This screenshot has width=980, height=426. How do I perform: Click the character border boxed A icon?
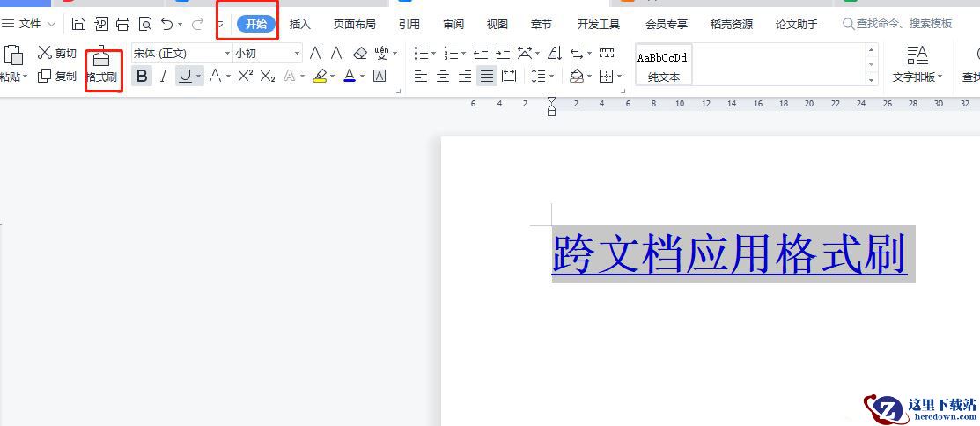point(379,77)
